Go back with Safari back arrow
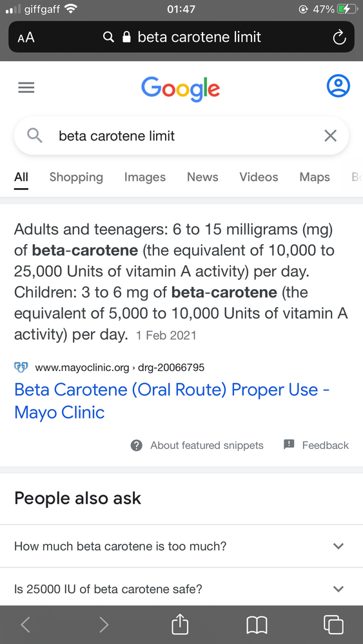This screenshot has height=644, width=363. click(26, 625)
